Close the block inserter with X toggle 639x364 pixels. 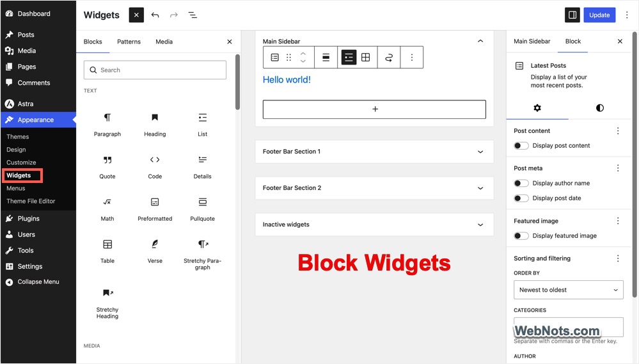point(136,15)
